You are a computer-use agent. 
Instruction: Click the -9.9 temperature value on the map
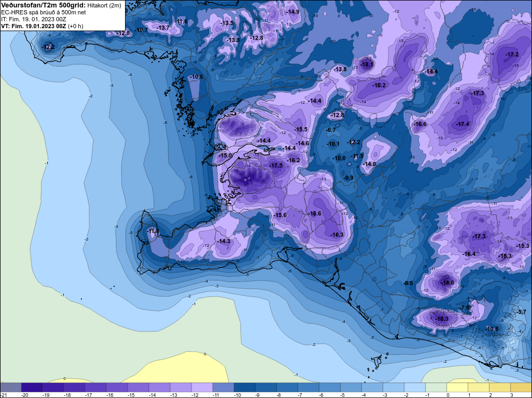[x=348, y=178]
